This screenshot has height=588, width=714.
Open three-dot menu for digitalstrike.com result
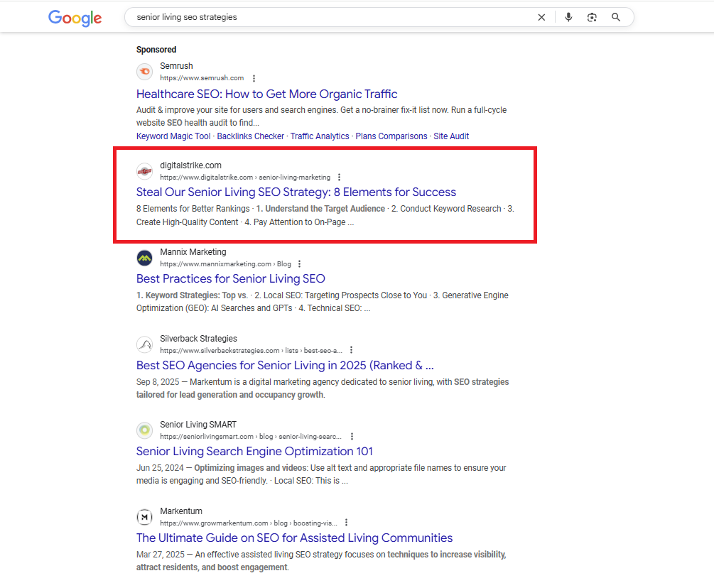point(339,178)
